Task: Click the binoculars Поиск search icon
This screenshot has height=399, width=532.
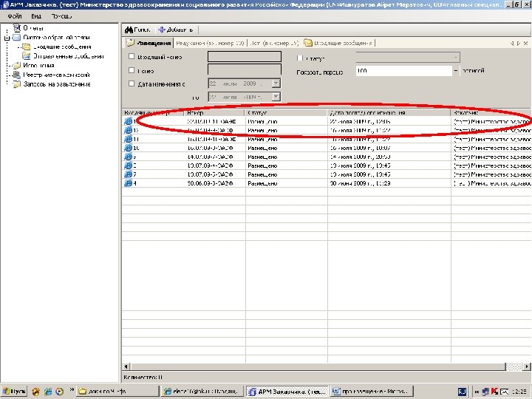Action: pos(129,30)
